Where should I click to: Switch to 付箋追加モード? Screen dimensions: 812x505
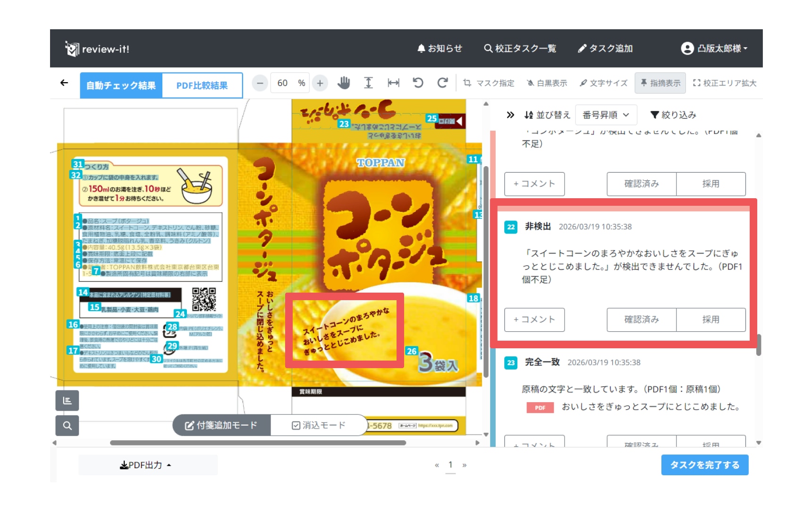click(221, 425)
